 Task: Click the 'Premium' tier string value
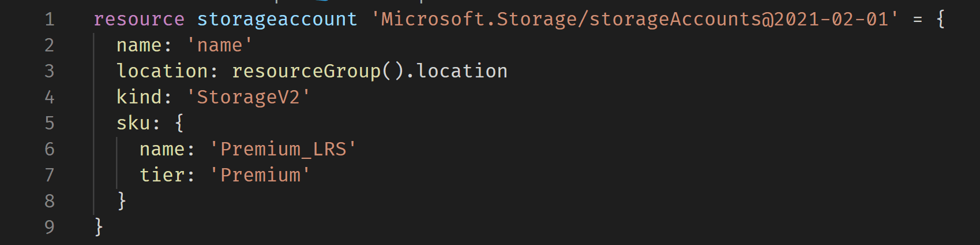(x=260, y=175)
